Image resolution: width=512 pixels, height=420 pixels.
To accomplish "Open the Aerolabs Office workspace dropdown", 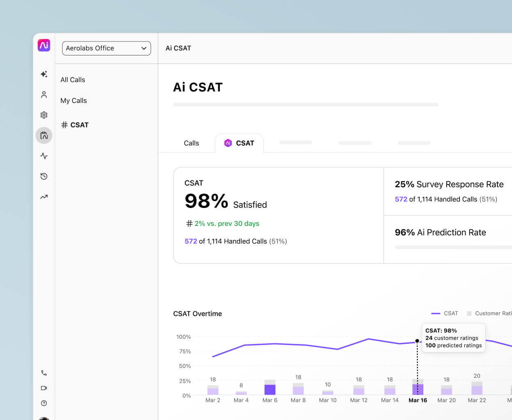I will 106,48.
